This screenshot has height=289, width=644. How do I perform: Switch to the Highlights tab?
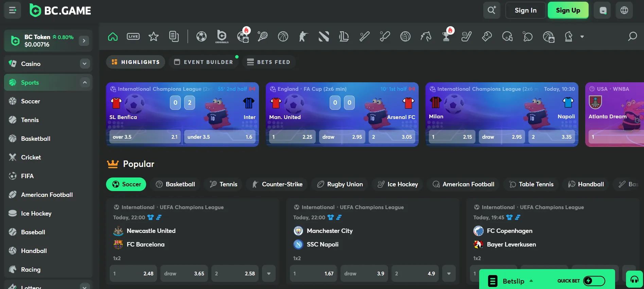pyautogui.click(x=136, y=62)
